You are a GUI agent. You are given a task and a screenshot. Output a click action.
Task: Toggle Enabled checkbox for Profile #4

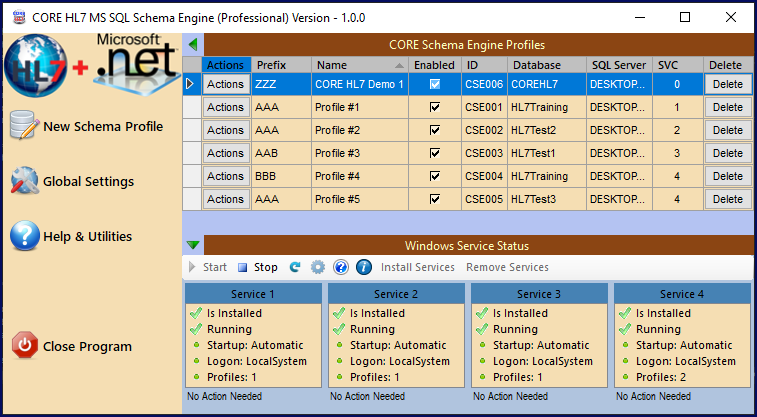tap(435, 176)
